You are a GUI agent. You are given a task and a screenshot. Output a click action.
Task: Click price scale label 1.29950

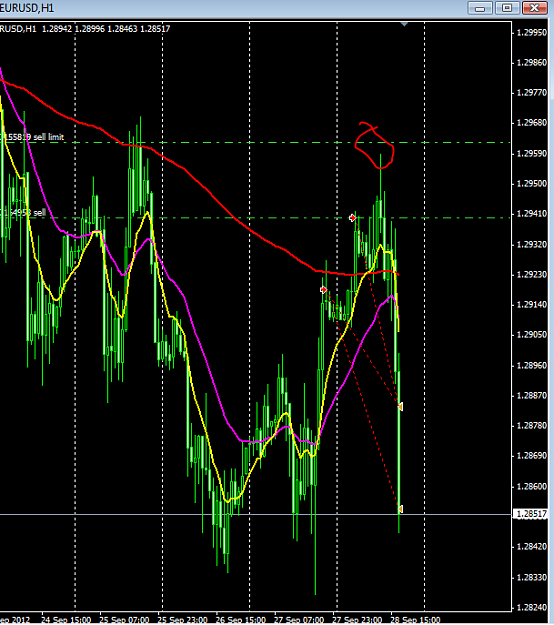(532, 32)
